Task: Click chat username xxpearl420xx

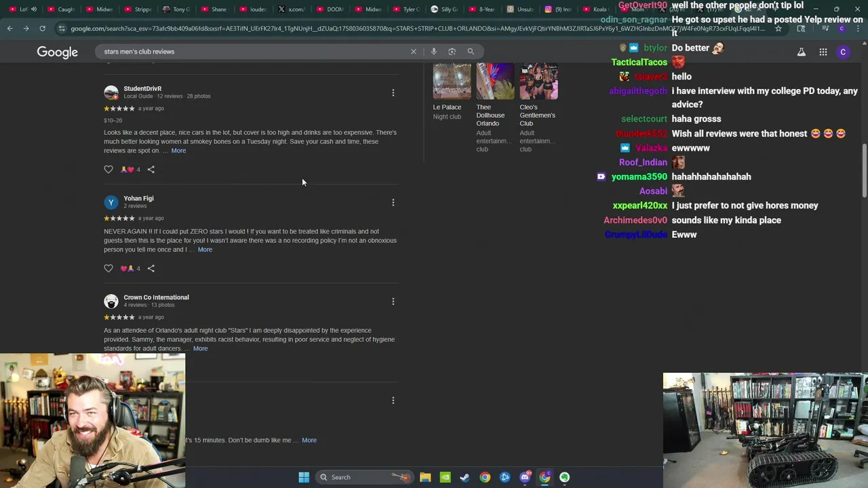Action: (x=640, y=205)
